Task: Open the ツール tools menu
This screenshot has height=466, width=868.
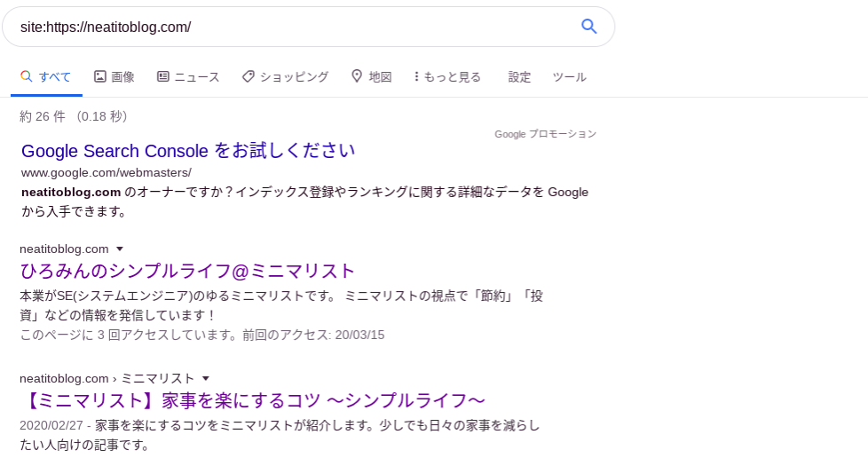Action: coord(569,77)
